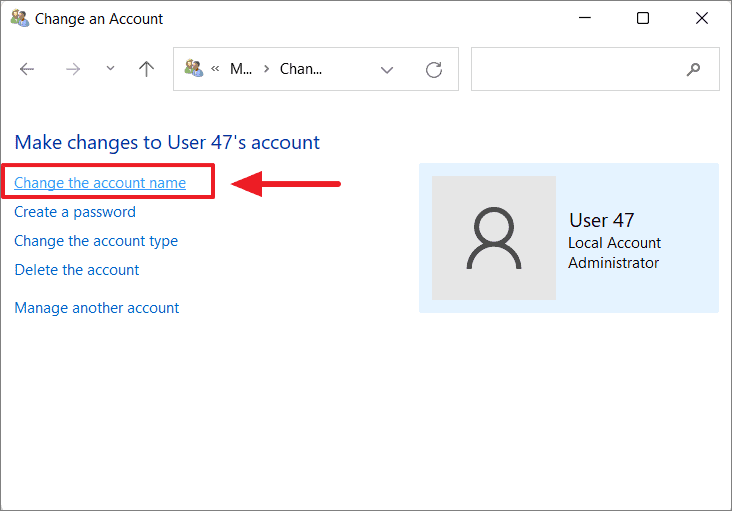The width and height of the screenshot is (732, 511).
Task: Click the 'Make changes to User 47's account' heading
Action: 167,142
